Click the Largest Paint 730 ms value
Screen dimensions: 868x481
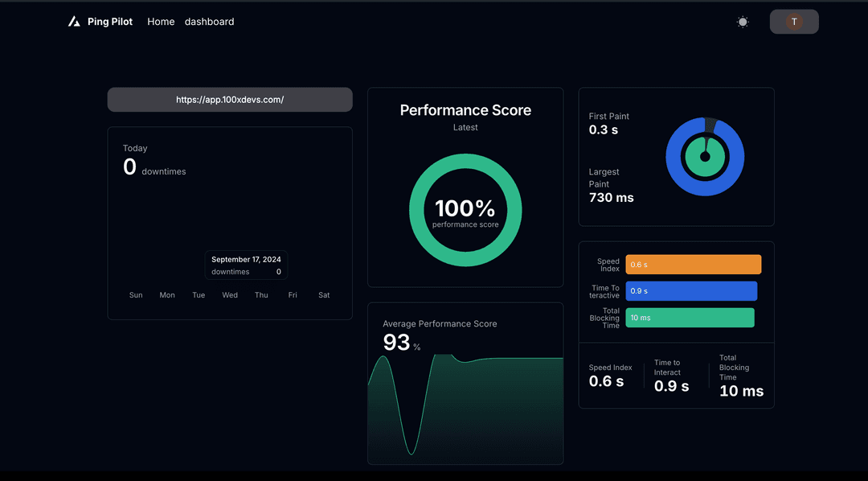611,198
